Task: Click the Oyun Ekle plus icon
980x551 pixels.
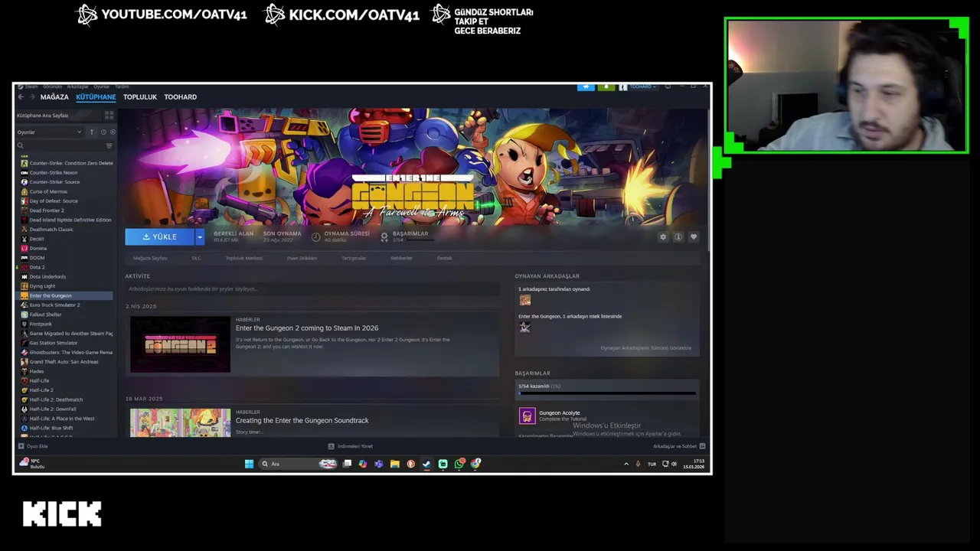Action: point(21,446)
